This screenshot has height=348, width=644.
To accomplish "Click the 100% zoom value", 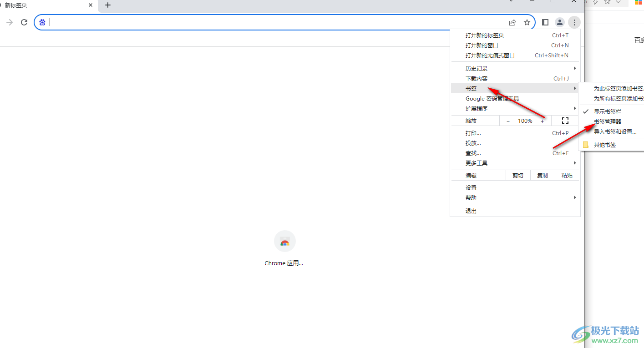I will [x=525, y=121].
